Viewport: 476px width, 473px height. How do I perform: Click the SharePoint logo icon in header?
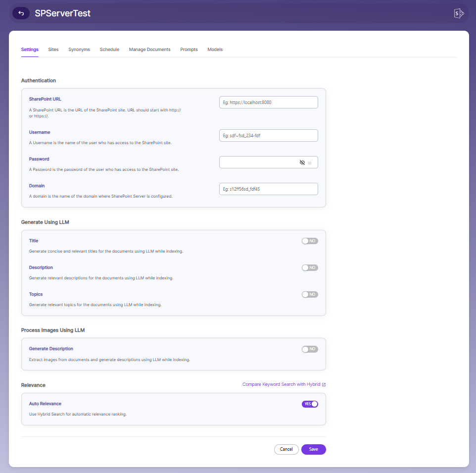459,13
